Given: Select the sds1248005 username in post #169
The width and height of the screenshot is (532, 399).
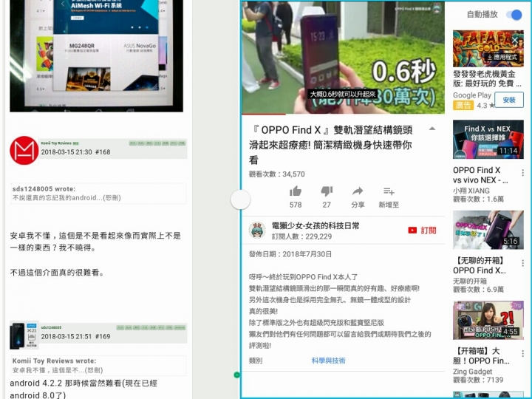Looking at the screenshot, I should coord(51,328).
